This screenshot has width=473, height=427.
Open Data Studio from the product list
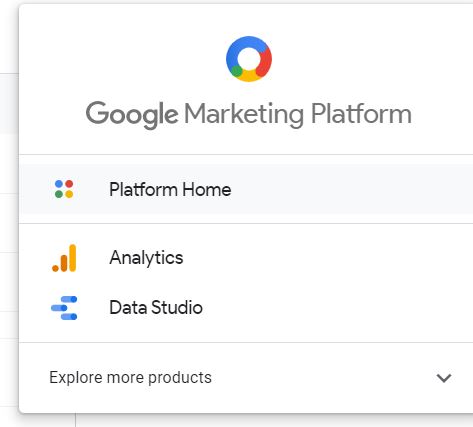pyautogui.click(x=246, y=307)
